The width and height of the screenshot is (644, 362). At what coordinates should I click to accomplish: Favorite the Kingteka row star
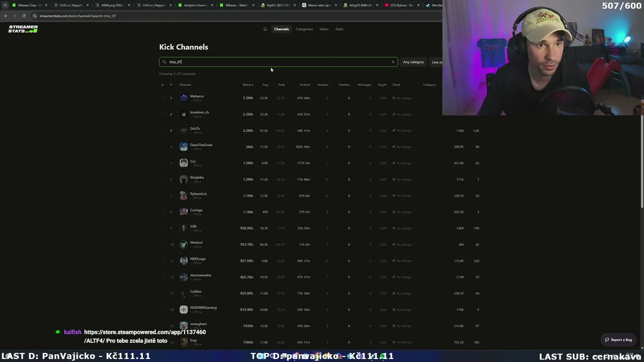163,179
